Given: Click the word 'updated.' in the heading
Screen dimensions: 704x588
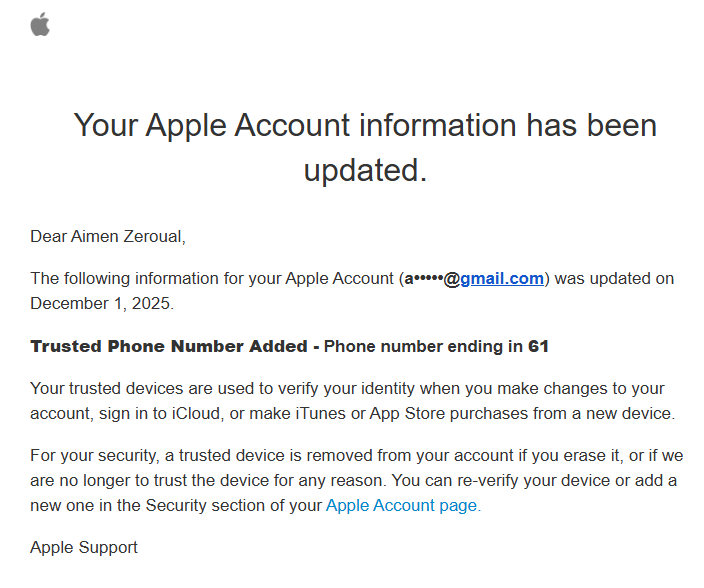Looking at the screenshot, I should (x=365, y=170).
